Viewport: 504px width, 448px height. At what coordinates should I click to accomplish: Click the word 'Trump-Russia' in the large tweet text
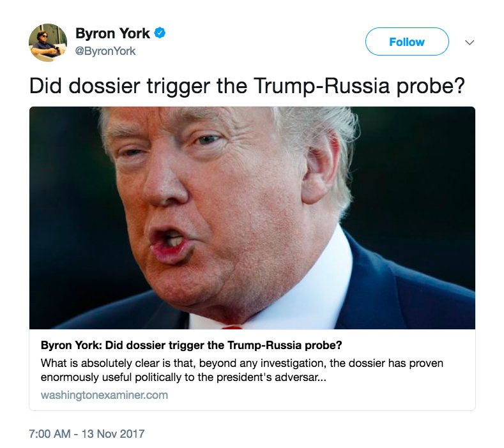click(321, 86)
